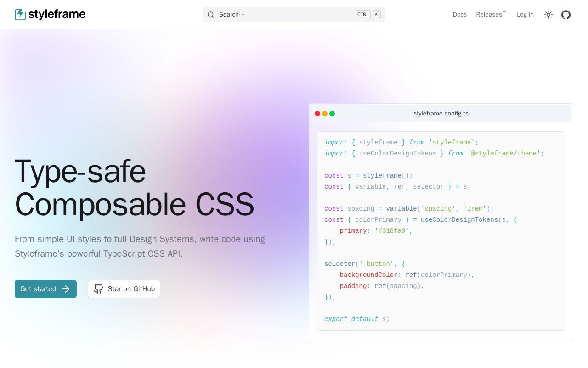Click the GitHub icon in Star button
Image resolution: width=588 pixels, height=368 pixels.
pos(98,289)
